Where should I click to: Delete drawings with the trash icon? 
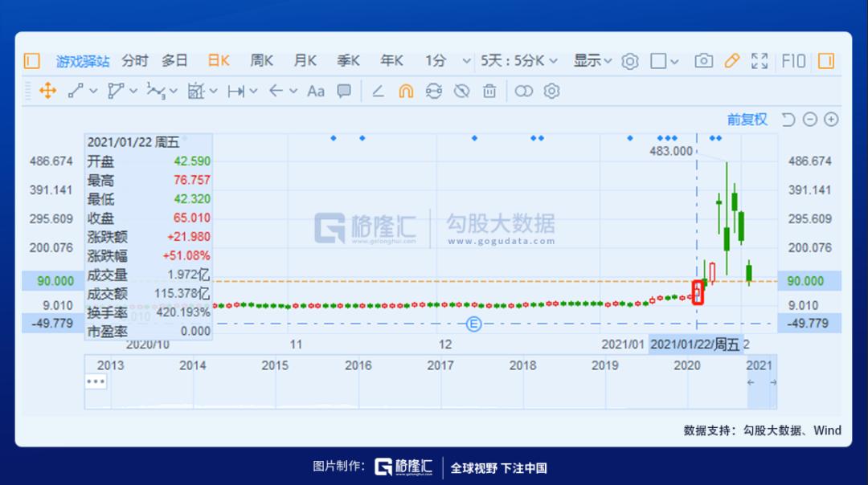point(489,91)
